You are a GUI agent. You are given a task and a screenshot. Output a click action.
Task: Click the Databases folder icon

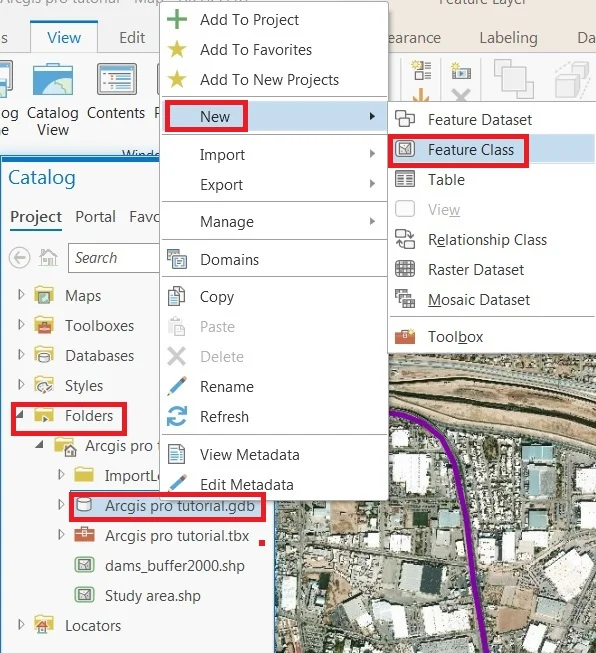(44, 355)
